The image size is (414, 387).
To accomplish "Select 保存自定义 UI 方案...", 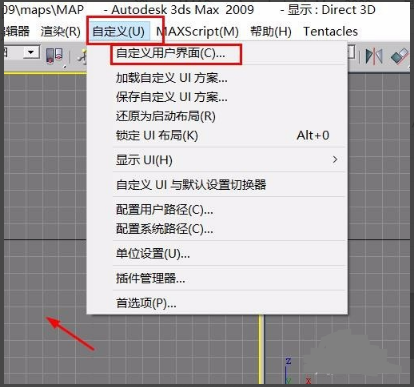I will pyautogui.click(x=217, y=97).
